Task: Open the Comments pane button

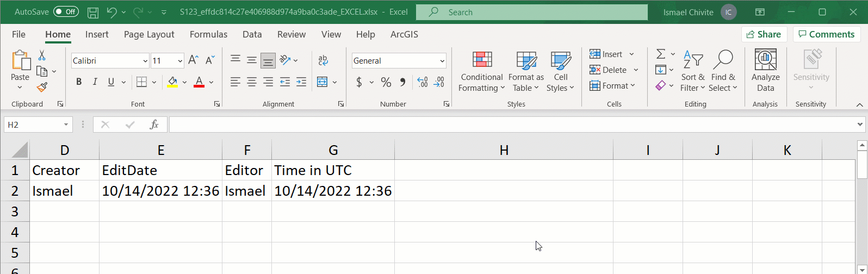Action: tap(826, 34)
